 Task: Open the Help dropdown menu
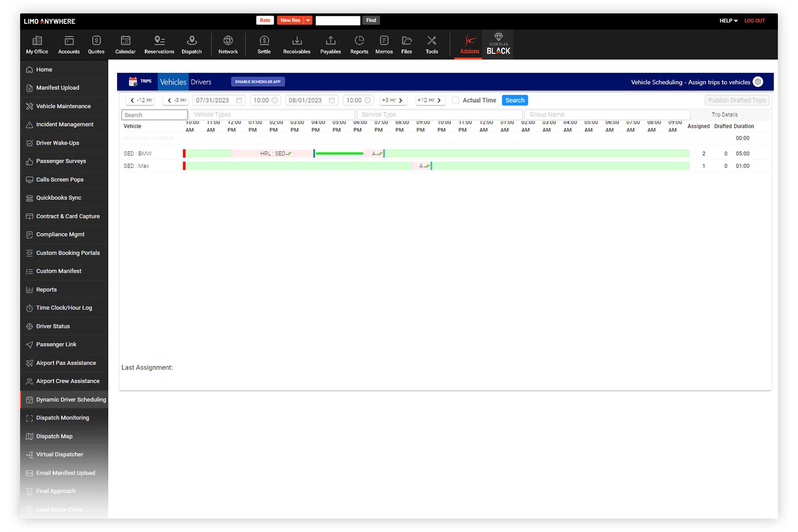pyautogui.click(x=728, y=21)
